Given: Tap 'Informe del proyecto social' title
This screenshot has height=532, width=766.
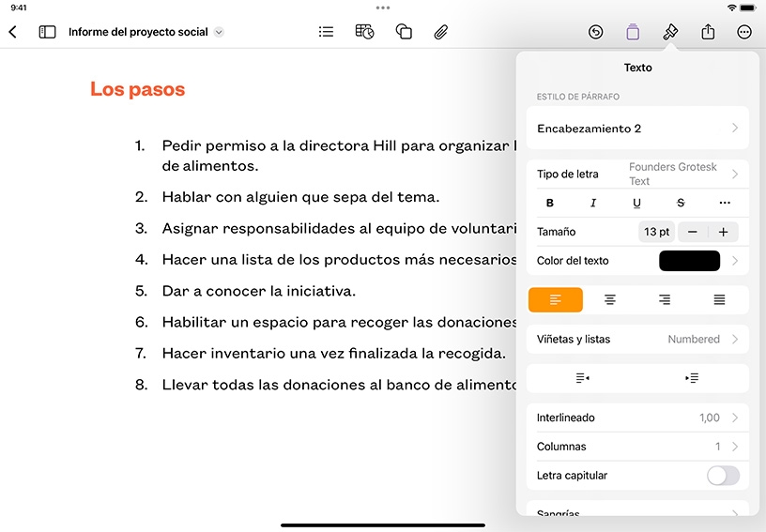Looking at the screenshot, I should 138,32.
